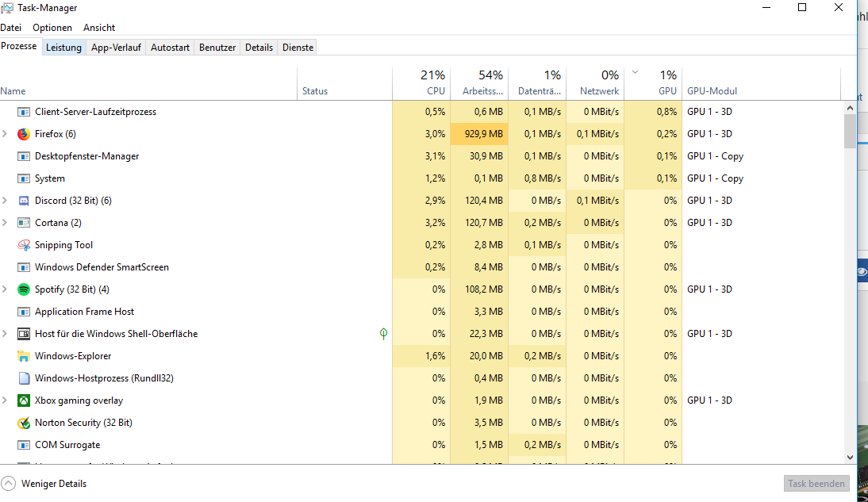Sort by the GPU-Modul column header
The image size is (868, 502).
[761, 84]
